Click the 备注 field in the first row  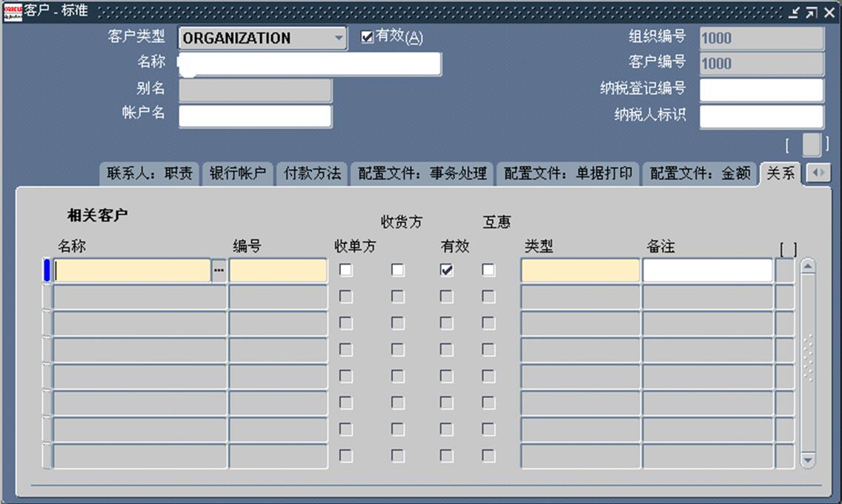click(707, 271)
